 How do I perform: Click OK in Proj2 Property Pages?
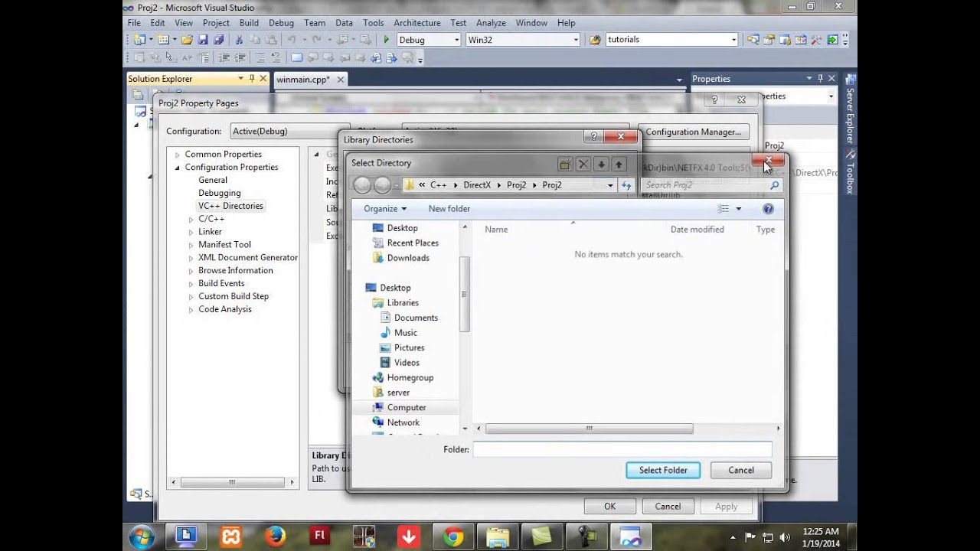[x=609, y=507]
